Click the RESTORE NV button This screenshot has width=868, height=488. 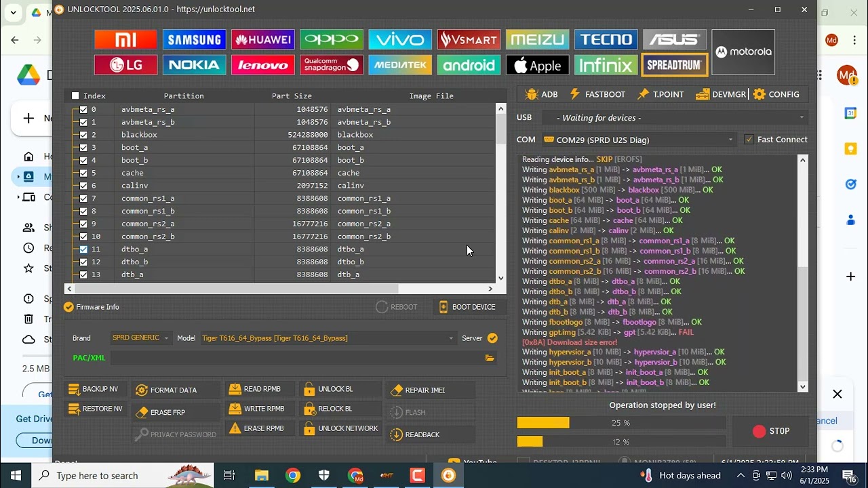[x=96, y=409]
